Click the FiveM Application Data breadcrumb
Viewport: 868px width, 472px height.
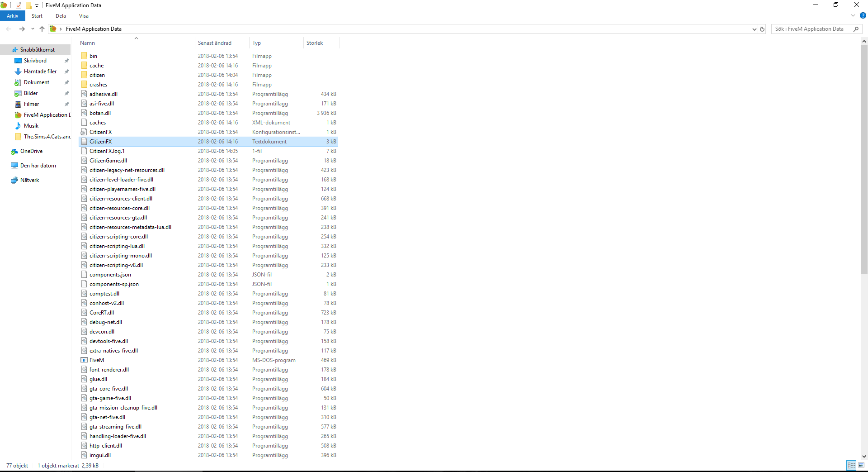tap(94, 29)
